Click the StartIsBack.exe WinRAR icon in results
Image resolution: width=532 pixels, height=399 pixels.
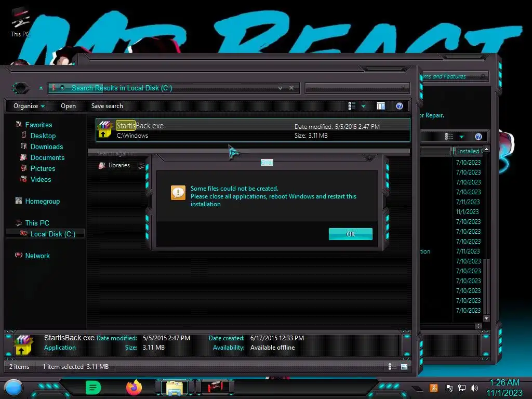coord(104,129)
